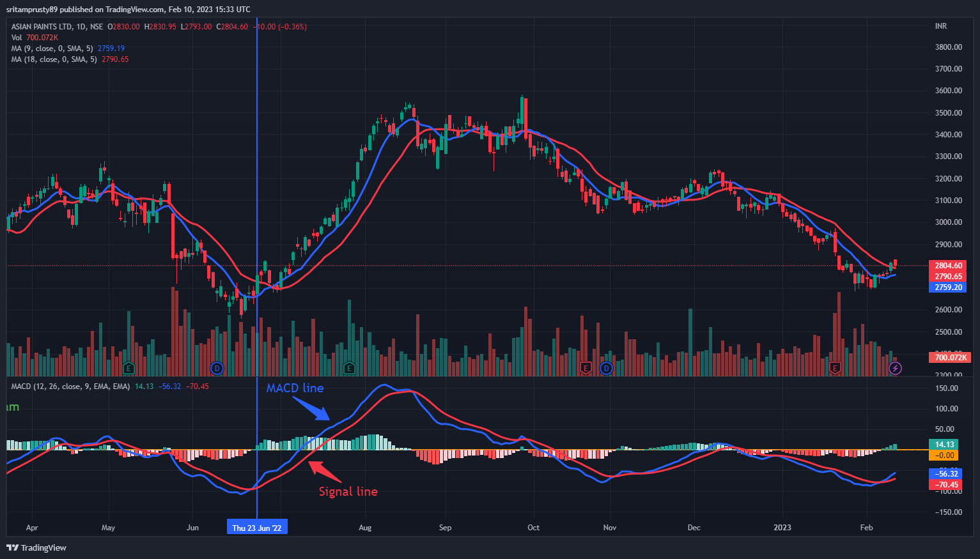Click the red -70.45 signal value tag
The width and height of the screenshot is (980, 559).
tap(946, 485)
